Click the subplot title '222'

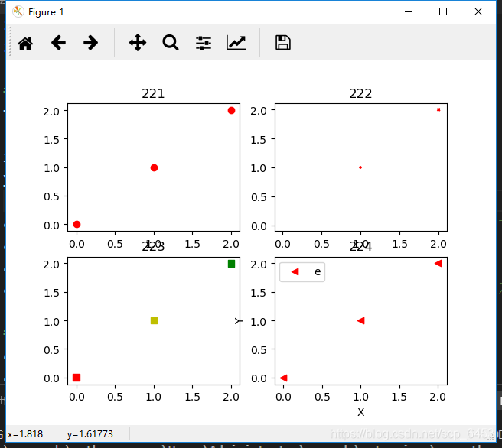(x=360, y=94)
